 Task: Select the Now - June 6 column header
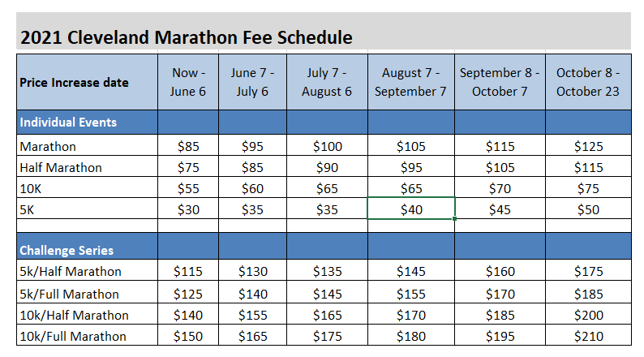coord(189,82)
